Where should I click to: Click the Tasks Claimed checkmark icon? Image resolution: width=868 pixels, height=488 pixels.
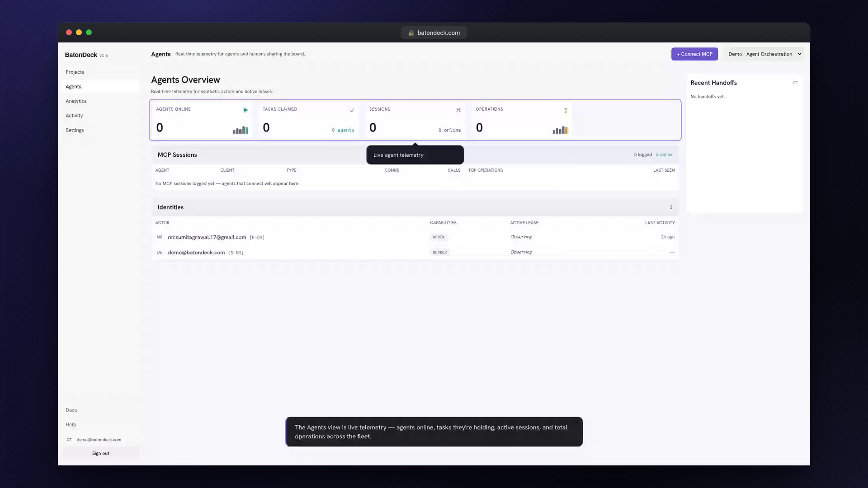click(352, 110)
